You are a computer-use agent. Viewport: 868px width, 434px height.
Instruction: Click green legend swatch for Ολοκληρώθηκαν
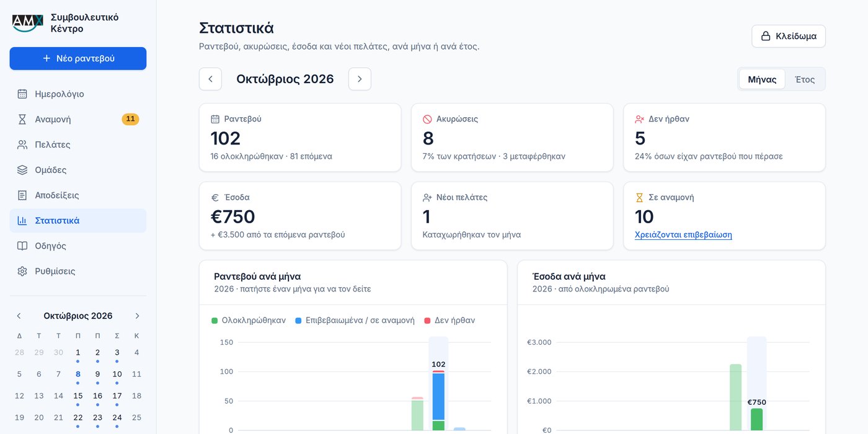[215, 321]
